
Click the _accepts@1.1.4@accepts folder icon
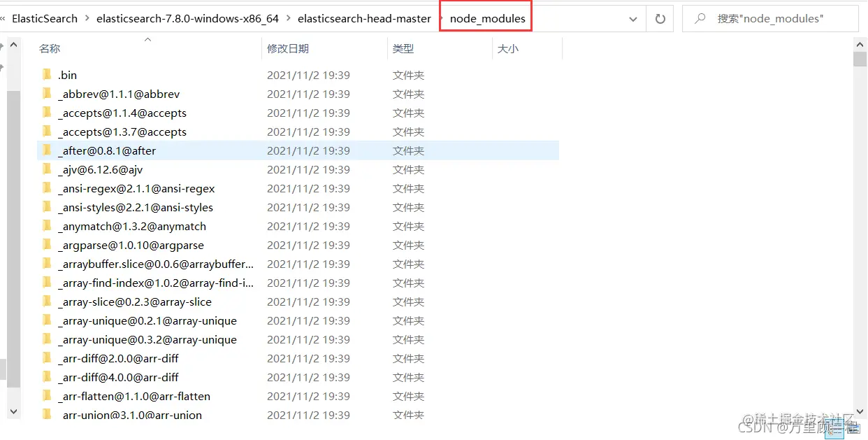pos(47,113)
